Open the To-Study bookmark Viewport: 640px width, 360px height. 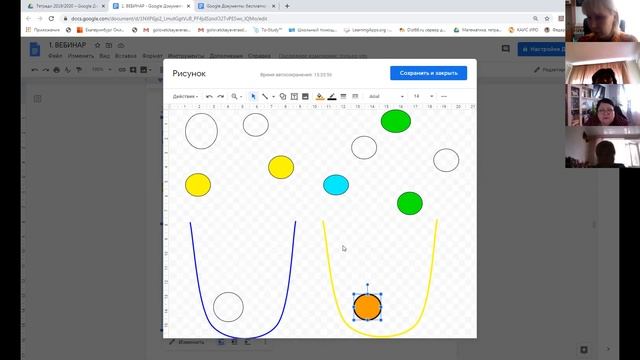coord(268,30)
